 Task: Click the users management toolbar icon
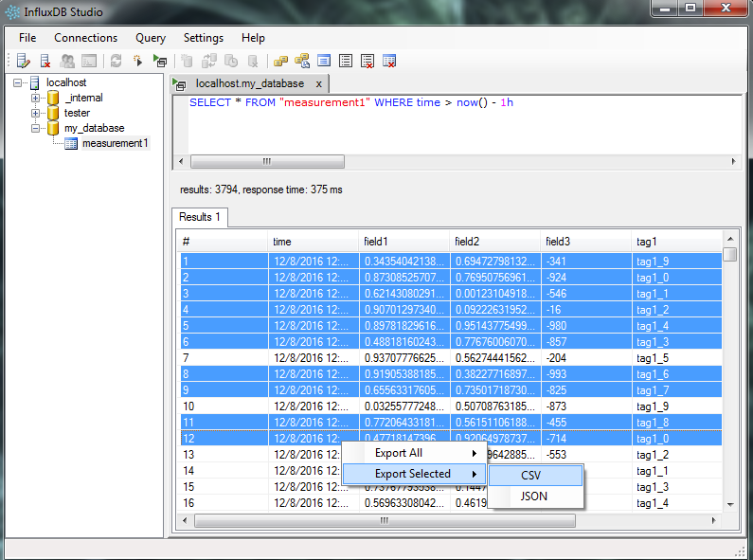pyautogui.click(x=67, y=61)
